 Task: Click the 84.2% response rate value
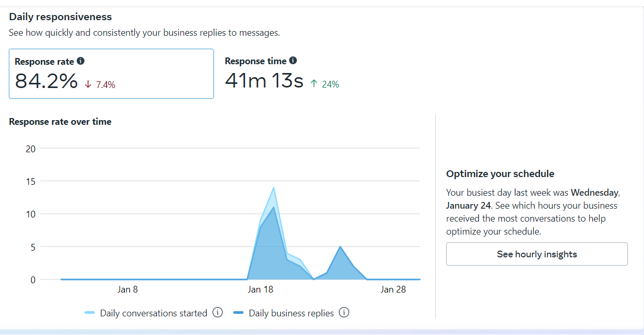pyautogui.click(x=46, y=81)
